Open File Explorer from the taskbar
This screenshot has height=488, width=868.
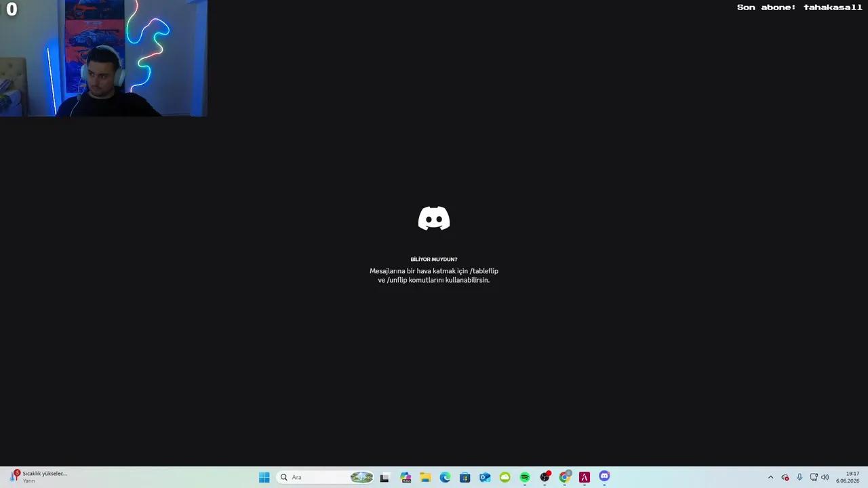[x=425, y=477]
